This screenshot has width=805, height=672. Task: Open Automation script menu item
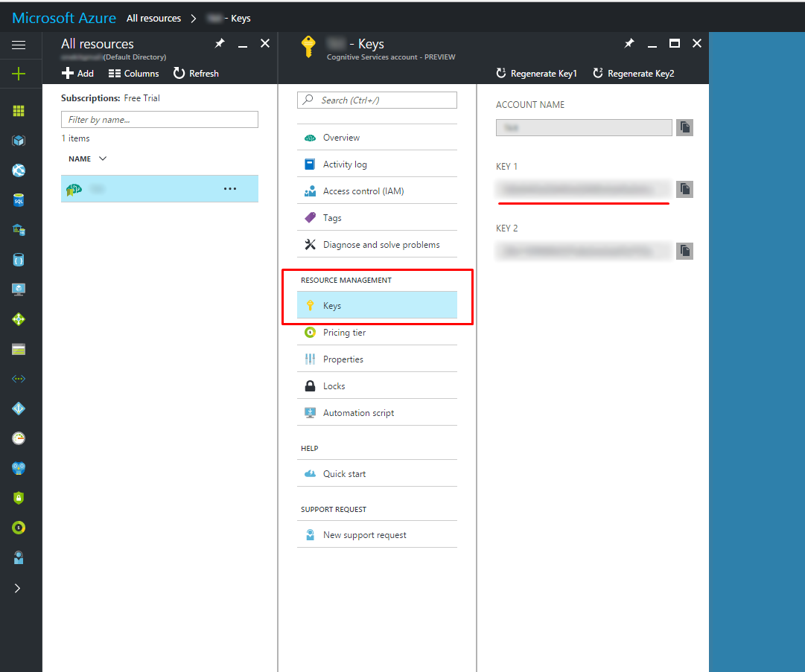click(x=377, y=413)
